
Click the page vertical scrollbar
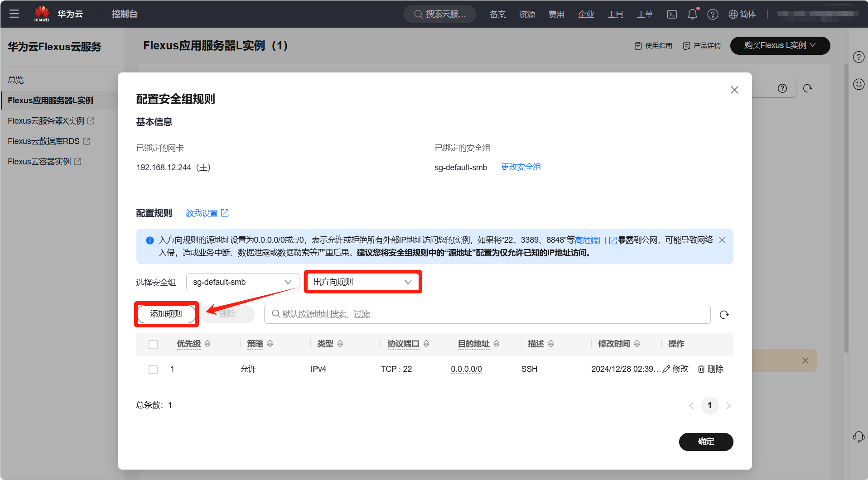pyautogui.click(x=846, y=208)
